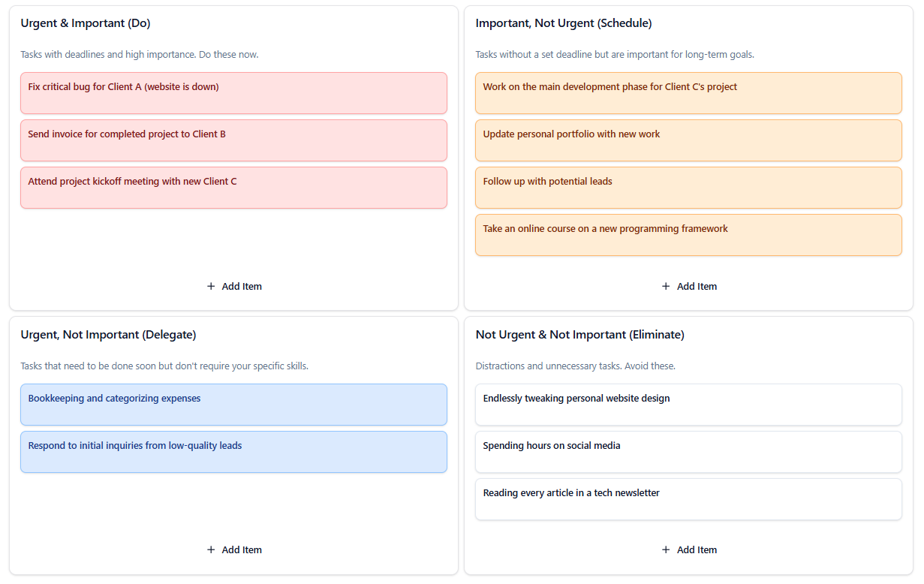924x584 pixels.
Task: Select the Fix critical bug for Client A task
Action: (x=233, y=93)
